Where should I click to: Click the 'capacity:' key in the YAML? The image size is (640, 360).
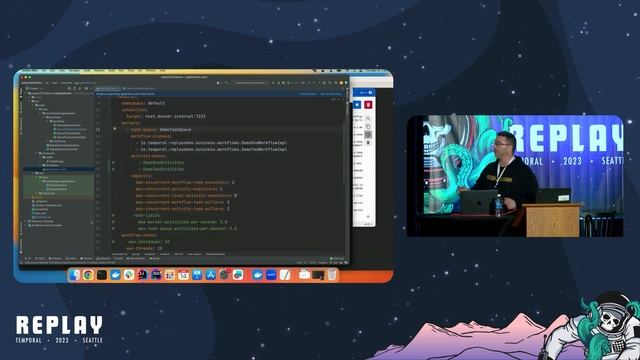(x=142, y=176)
